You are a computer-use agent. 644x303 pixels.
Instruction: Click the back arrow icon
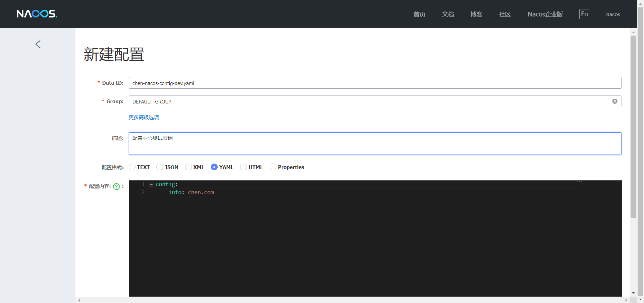[x=38, y=44]
